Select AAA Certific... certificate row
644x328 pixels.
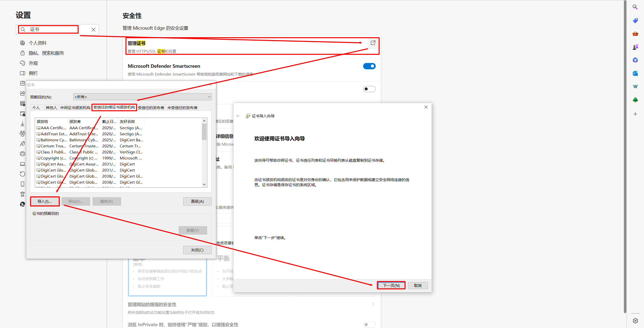coord(89,128)
